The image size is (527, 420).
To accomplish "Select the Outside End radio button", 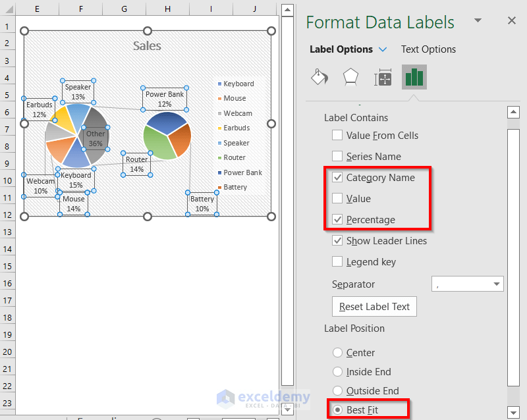I will point(337,390).
